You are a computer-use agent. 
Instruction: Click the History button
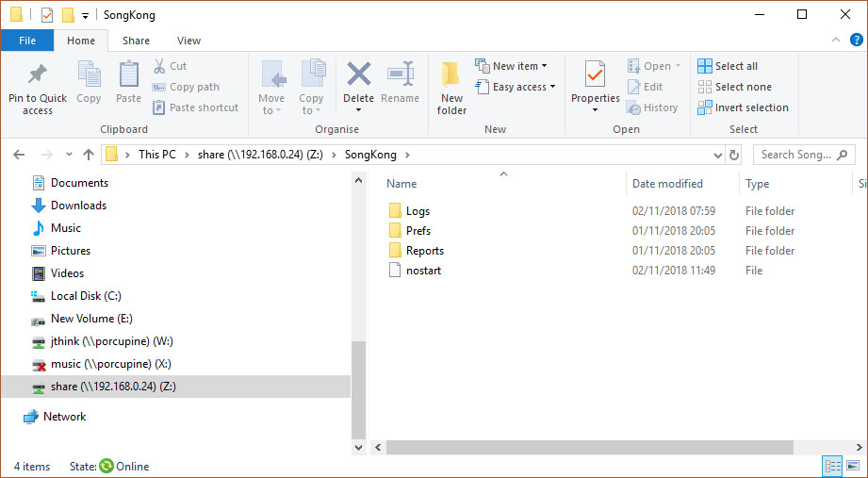[x=652, y=107]
